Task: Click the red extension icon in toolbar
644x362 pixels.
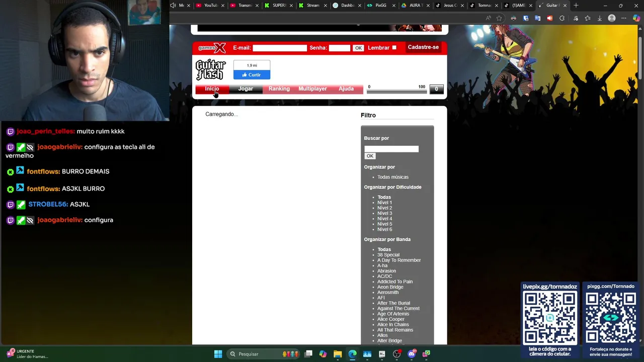Action: click(550, 18)
